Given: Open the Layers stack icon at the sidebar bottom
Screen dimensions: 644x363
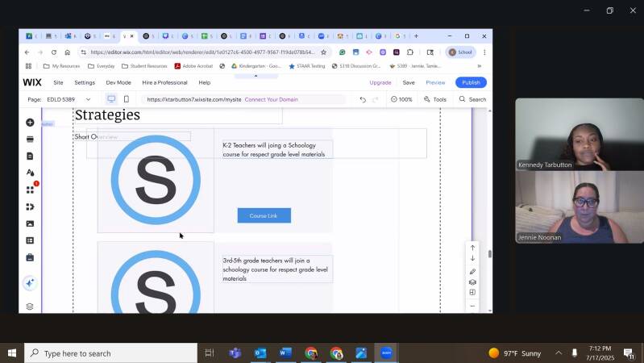Looking at the screenshot, I should point(30,307).
